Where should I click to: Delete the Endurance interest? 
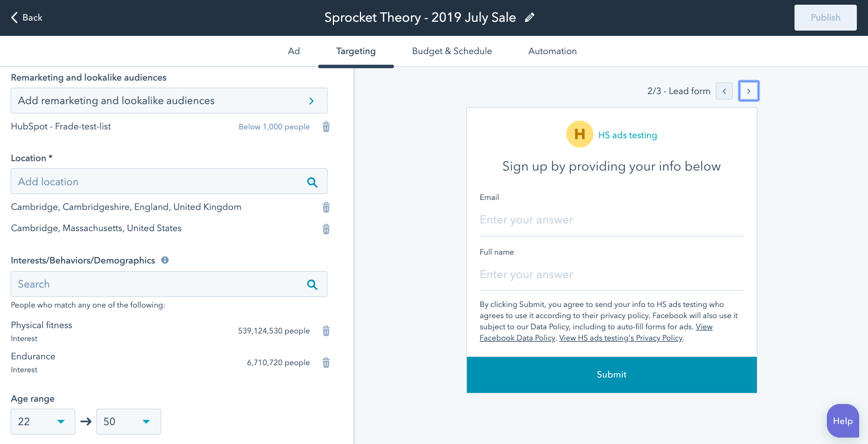326,363
